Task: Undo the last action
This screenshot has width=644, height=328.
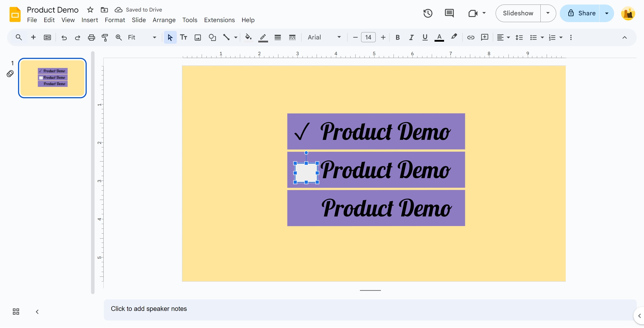Action: tap(64, 37)
